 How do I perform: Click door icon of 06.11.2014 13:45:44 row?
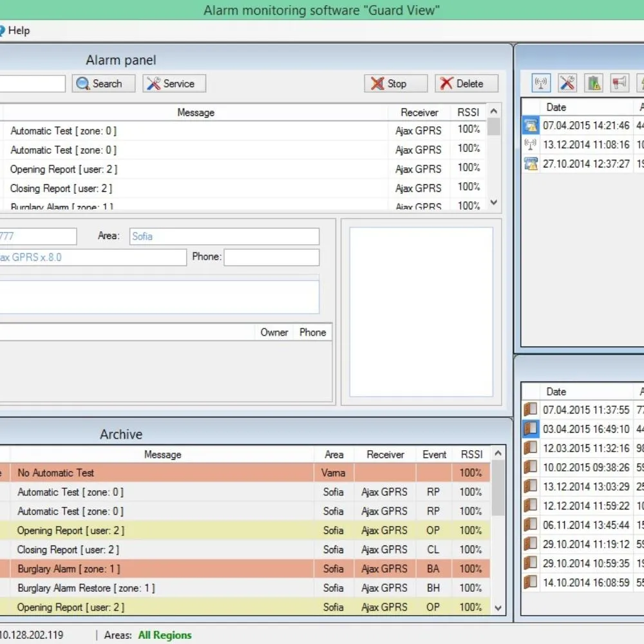[531, 524]
